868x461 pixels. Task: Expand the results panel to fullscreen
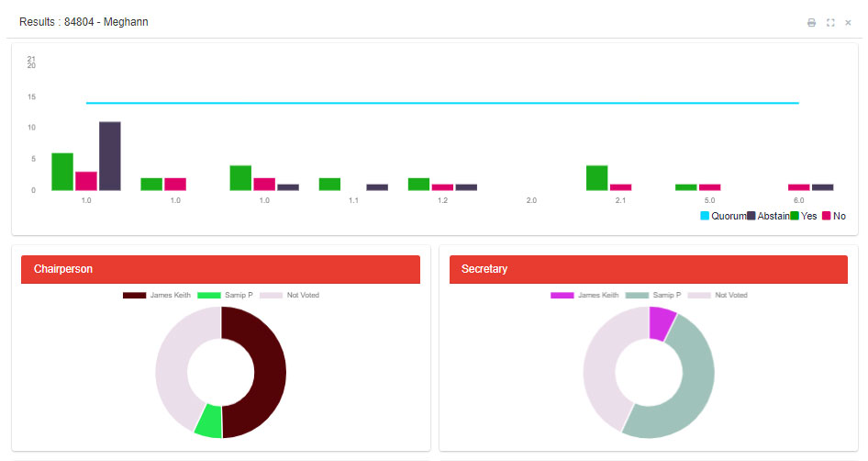[830, 23]
